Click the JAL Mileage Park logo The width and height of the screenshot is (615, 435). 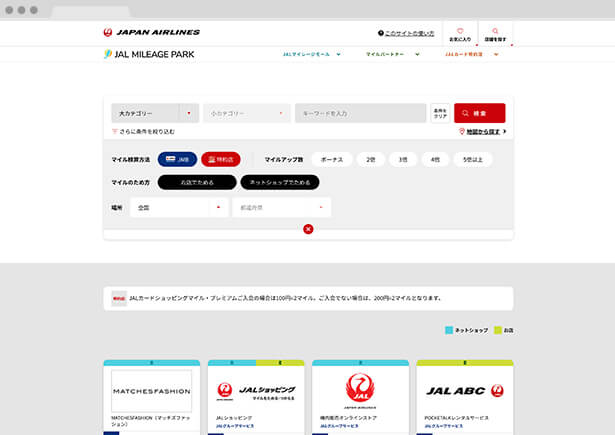149,54
